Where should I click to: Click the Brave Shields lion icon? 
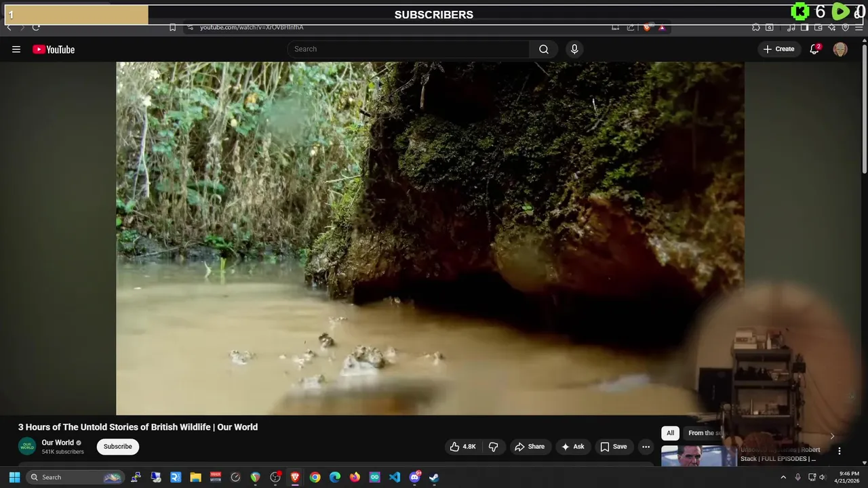coord(647,27)
